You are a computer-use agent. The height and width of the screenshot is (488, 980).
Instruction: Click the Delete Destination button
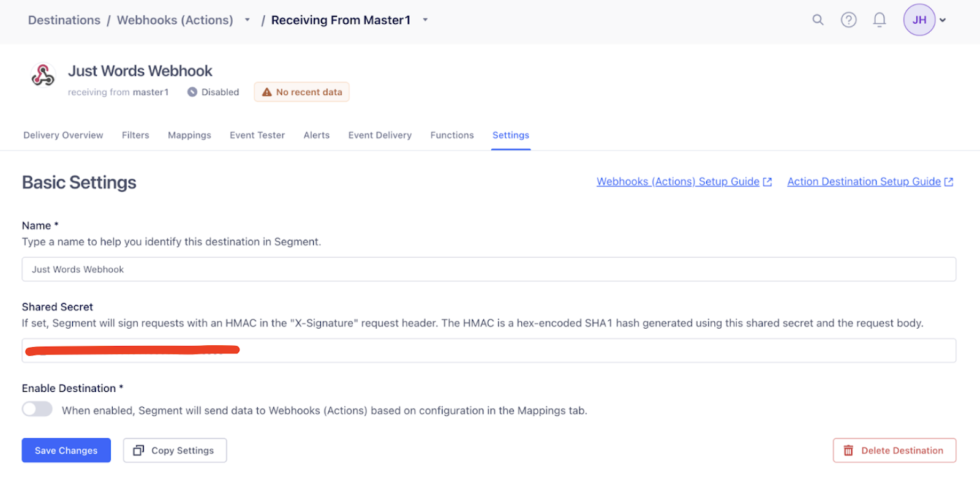coord(894,450)
